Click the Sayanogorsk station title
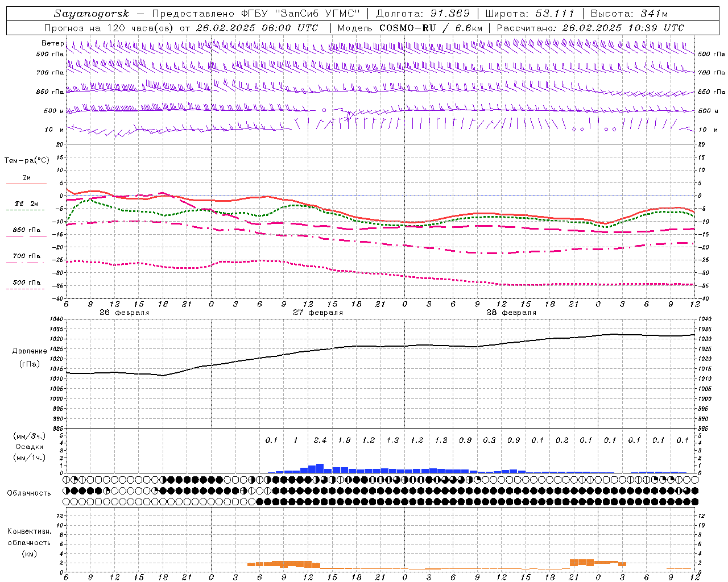The image size is (728, 582). (92, 14)
